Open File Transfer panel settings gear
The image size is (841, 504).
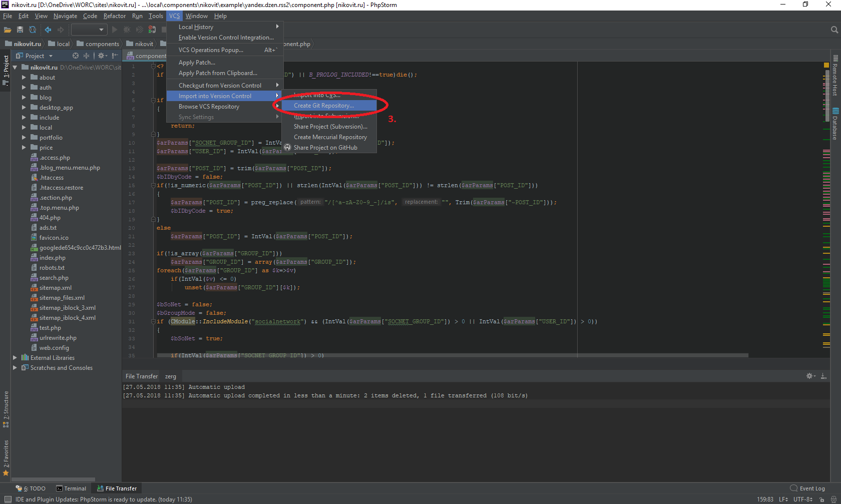(x=810, y=376)
